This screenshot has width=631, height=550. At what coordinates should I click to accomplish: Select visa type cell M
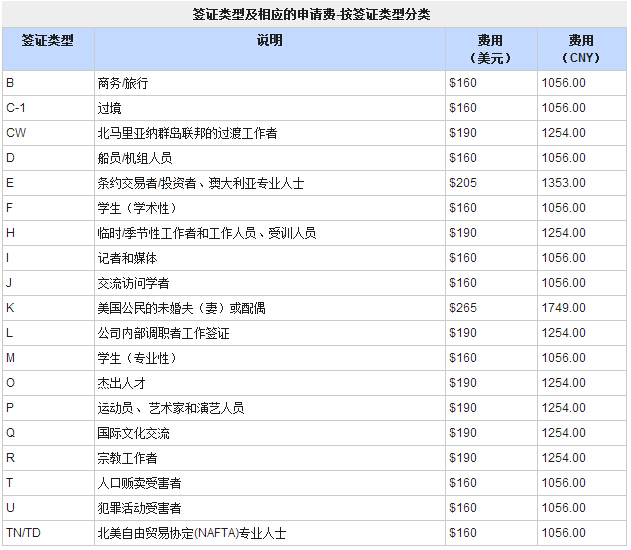[48, 358]
